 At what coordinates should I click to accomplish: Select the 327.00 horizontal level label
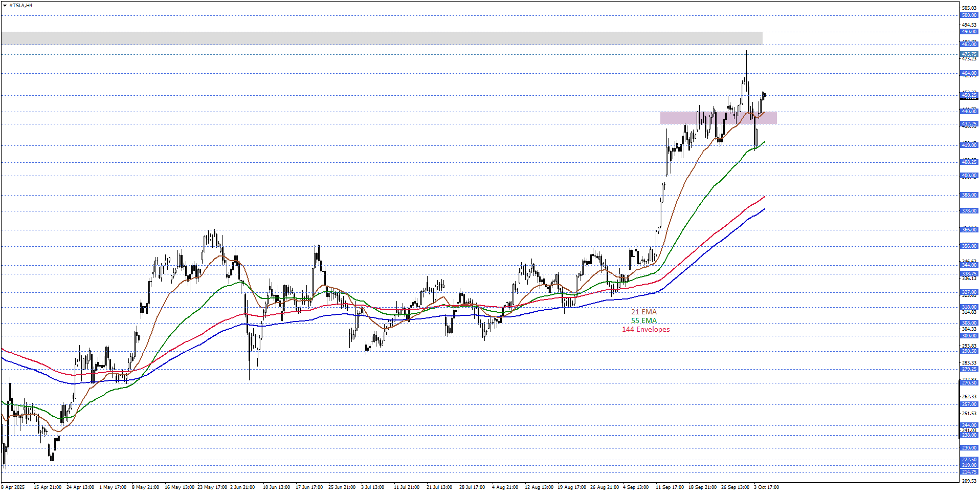click(x=969, y=292)
